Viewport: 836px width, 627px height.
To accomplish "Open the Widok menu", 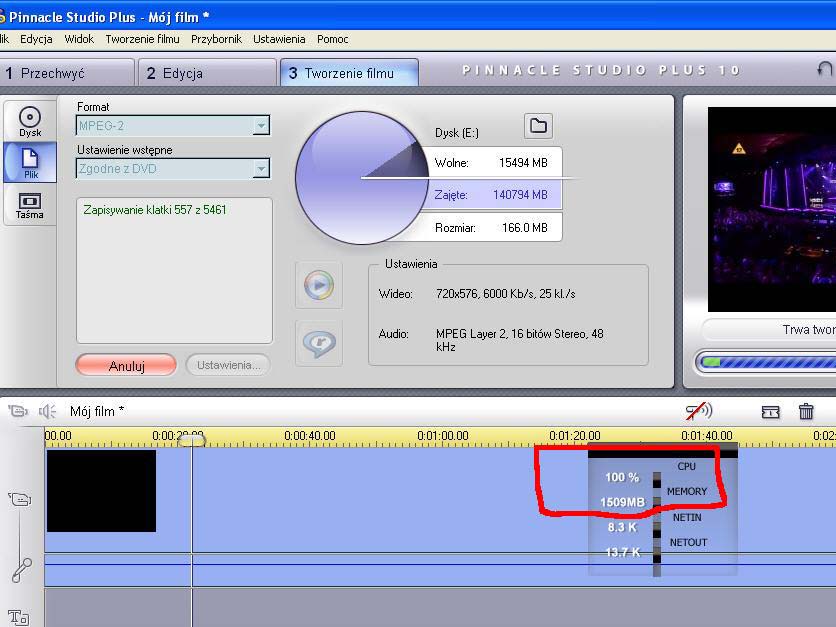I will [x=79, y=39].
